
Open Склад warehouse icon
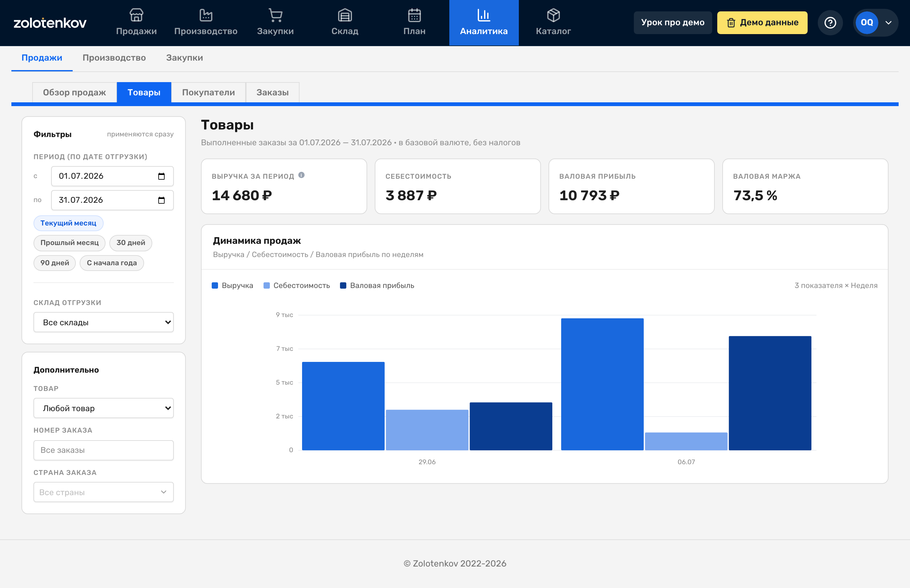click(x=345, y=15)
